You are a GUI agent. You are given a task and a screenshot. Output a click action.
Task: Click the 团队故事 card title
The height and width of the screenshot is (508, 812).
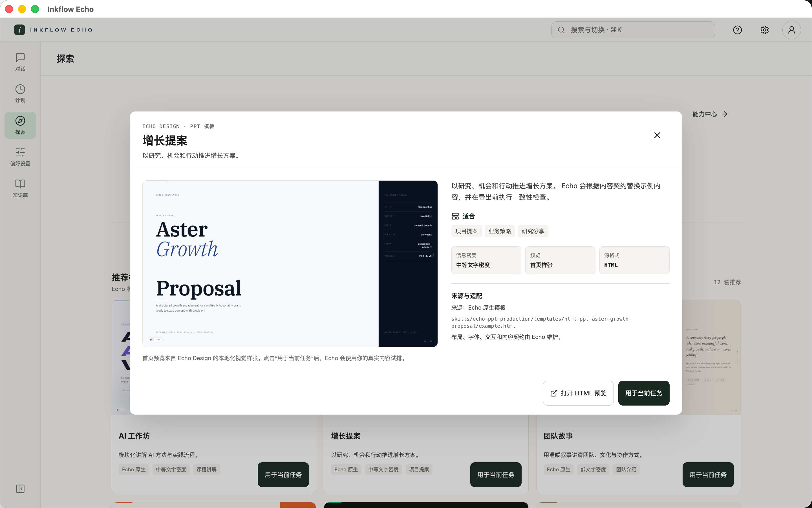pyautogui.click(x=558, y=436)
